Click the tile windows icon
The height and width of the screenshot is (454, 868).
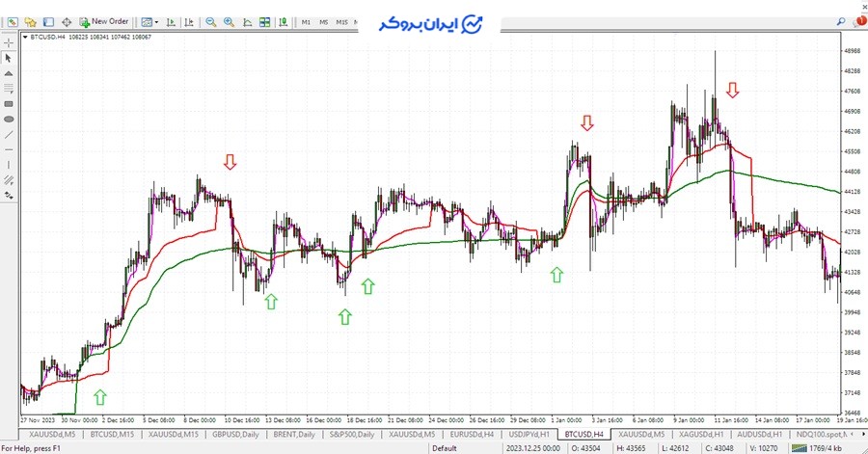coord(264,21)
